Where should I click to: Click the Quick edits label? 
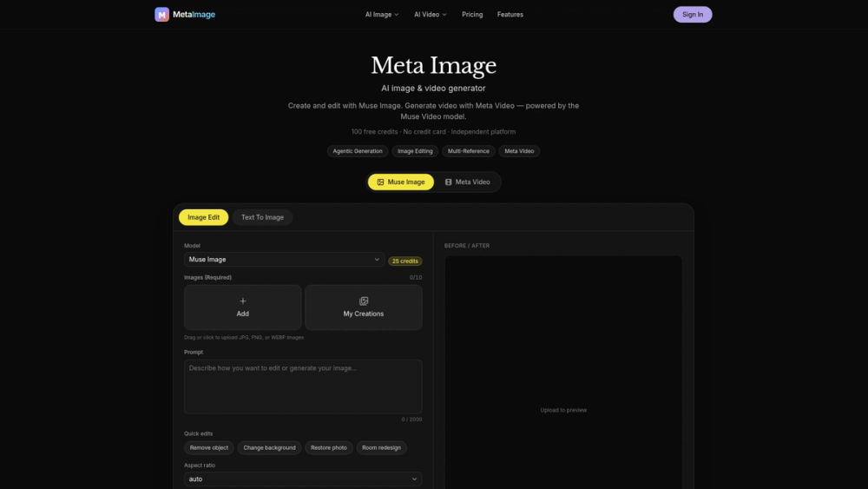tap(198, 433)
